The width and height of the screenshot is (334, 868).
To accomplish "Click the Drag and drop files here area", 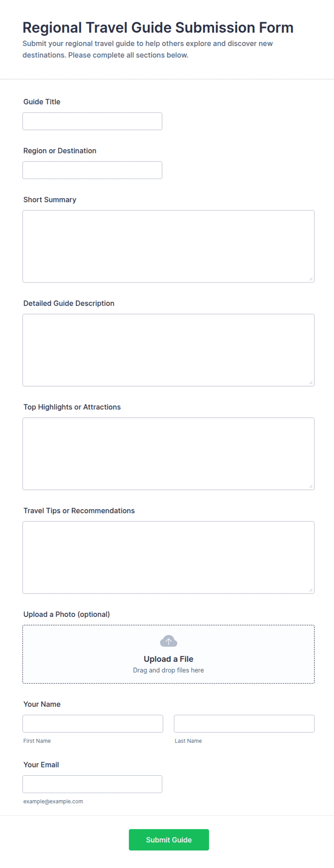I will [168, 670].
